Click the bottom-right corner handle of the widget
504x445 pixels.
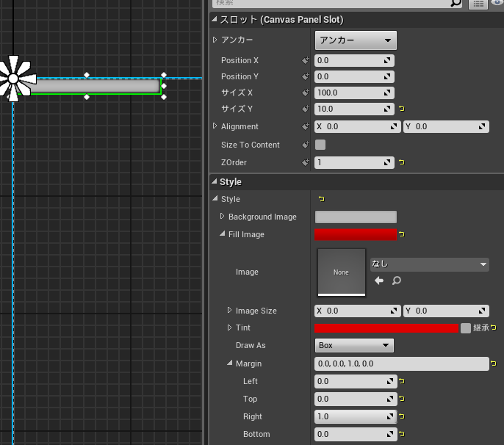click(164, 97)
